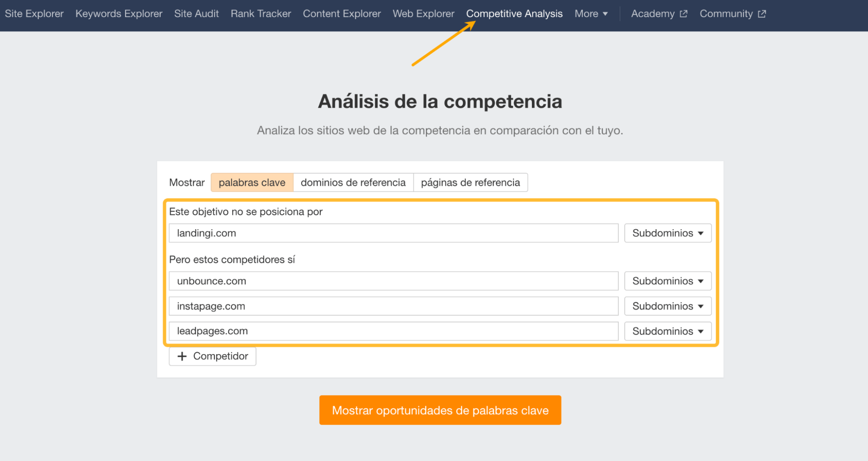The image size is (868, 461).
Task: Switch to 'páginas de referencia' mode
Action: tap(470, 182)
